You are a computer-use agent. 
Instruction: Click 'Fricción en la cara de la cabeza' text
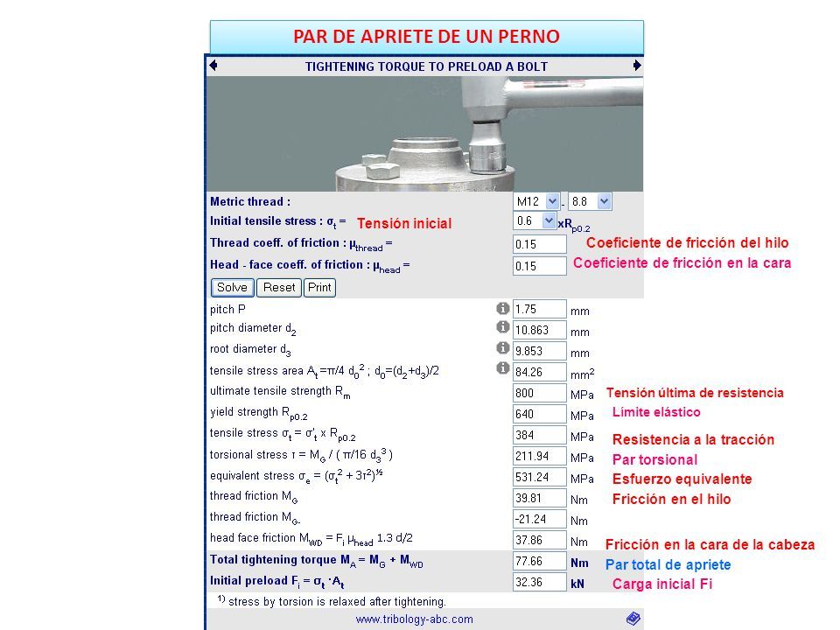[710, 545]
